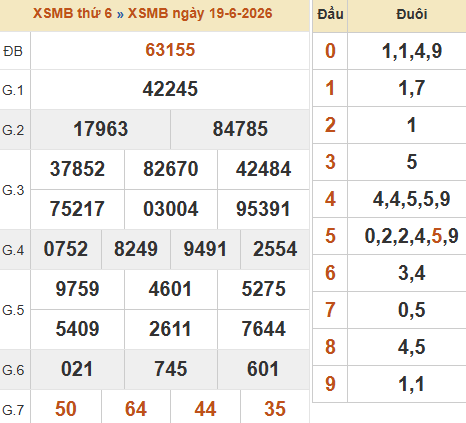Select Đầu 7 tails 0,5

coord(412,310)
